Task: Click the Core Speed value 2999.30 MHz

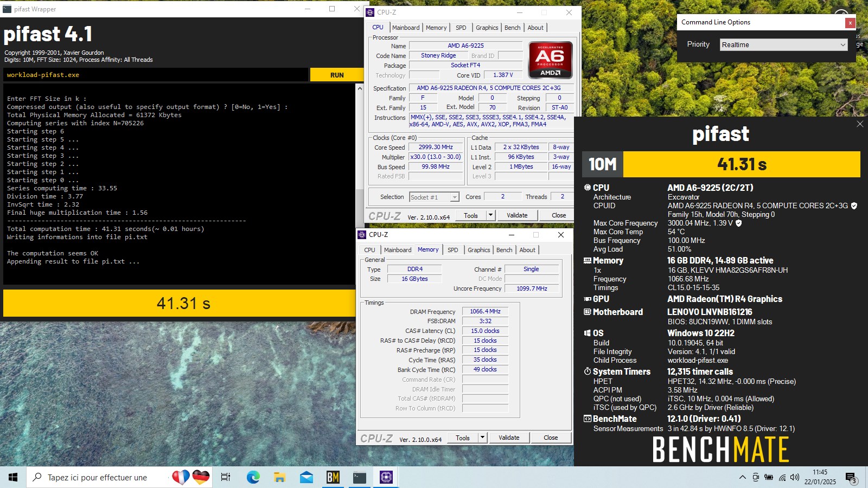Action: (436, 147)
